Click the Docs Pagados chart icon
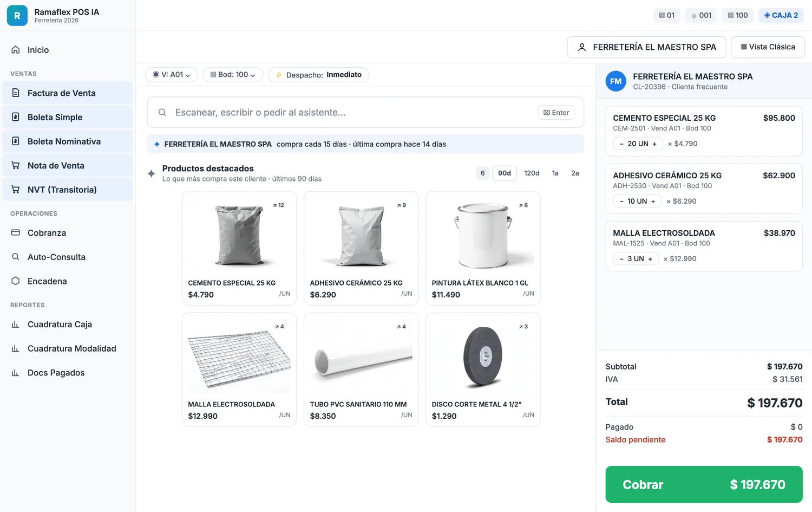 coord(16,373)
